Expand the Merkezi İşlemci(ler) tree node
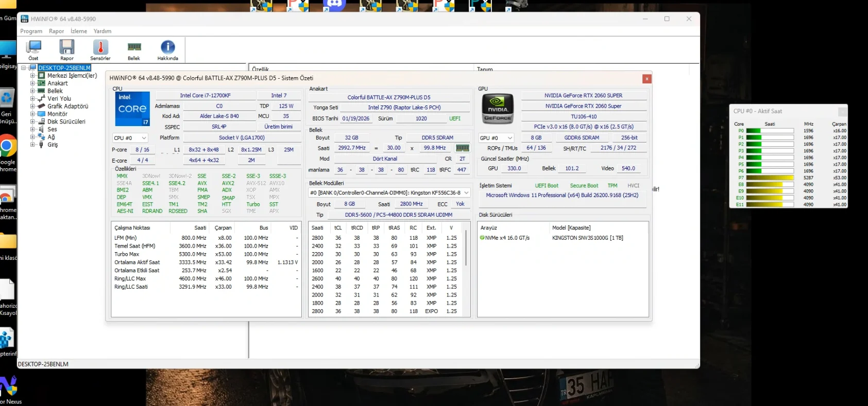This screenshot has width=868, height=406. 32,76
